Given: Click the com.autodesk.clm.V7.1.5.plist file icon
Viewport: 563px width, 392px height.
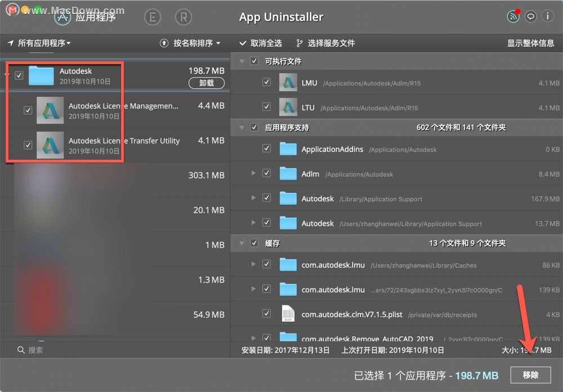Looking at the screenshot, I should (x=288, y=314).
